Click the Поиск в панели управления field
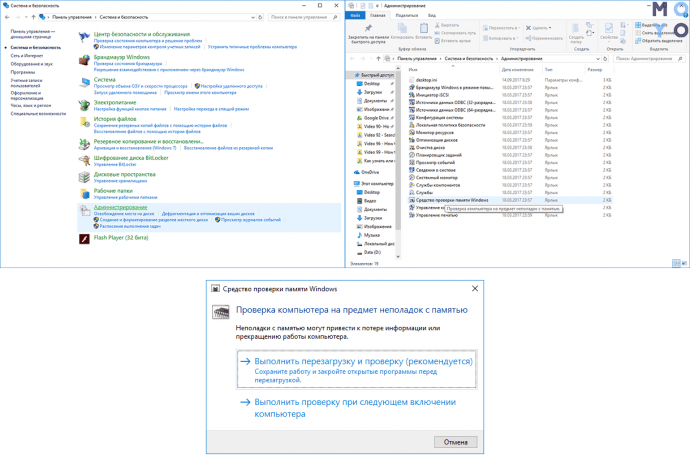The image size is (690, 466). (x=303, y=17)
